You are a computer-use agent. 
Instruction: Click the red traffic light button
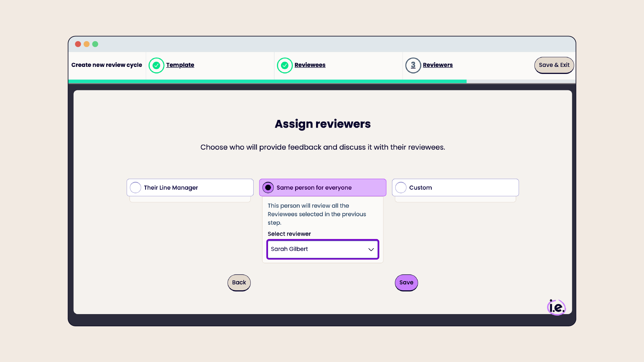tap(78, 44)
